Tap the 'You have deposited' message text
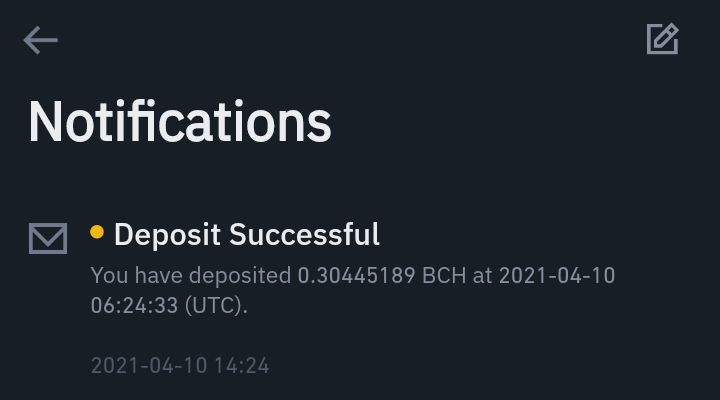 coord(191,276)
